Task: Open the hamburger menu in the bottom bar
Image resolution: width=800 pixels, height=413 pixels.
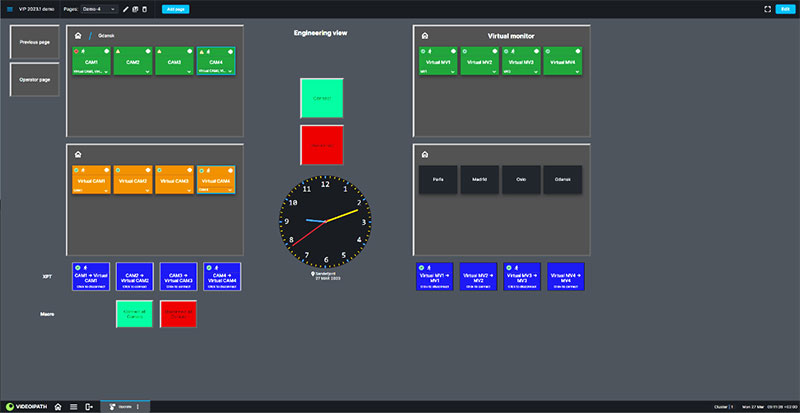Action: pyautogui.click(x=73, y=406)
